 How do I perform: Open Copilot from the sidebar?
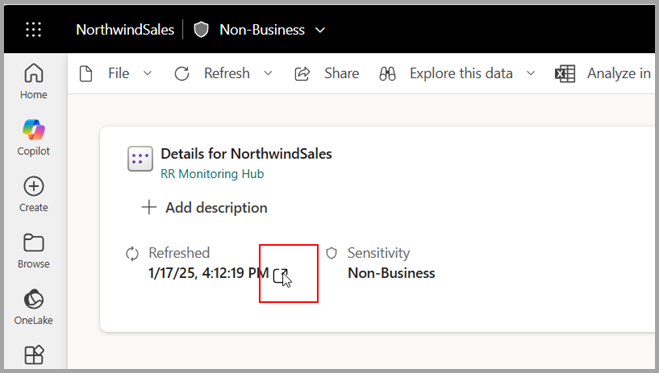click(x=33, y=138)
